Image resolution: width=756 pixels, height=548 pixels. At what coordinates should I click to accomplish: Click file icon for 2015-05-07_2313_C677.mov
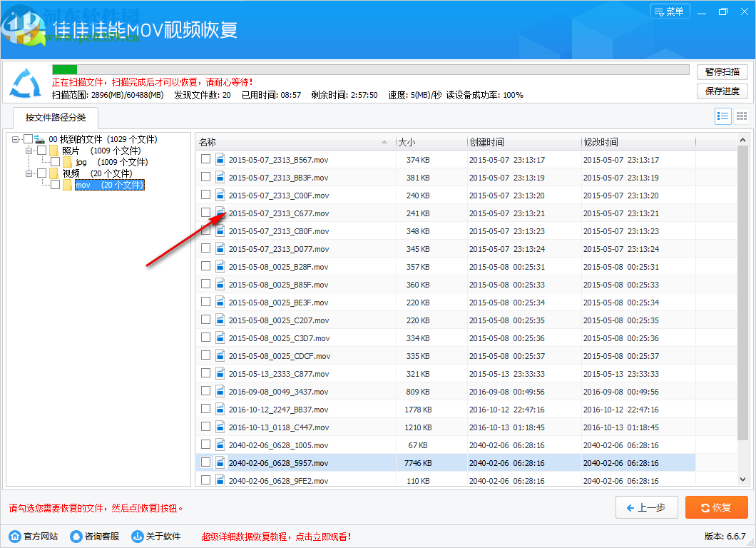coord(220,213)
